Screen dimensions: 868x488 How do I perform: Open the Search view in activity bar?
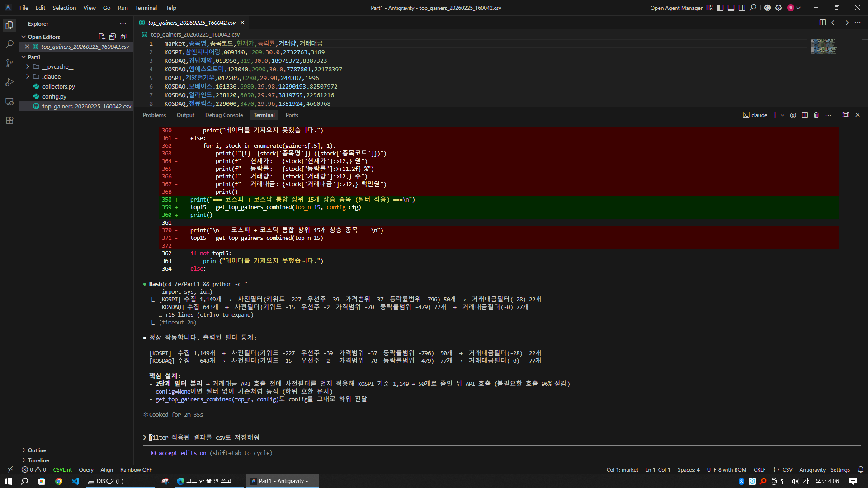click(9, 44)
